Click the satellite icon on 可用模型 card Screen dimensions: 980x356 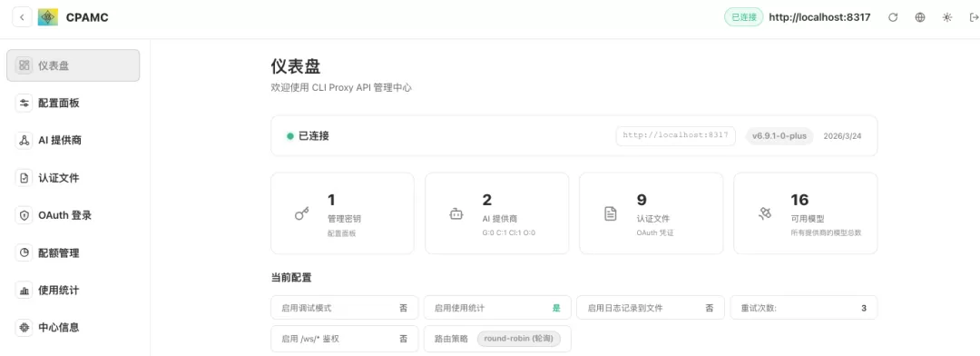765,214
